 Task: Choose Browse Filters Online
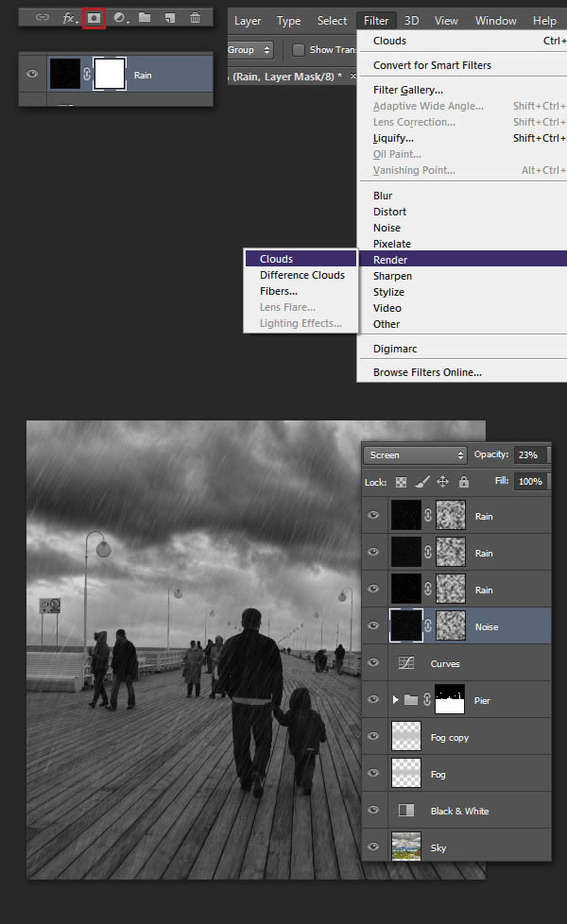(x=427, y=372)
